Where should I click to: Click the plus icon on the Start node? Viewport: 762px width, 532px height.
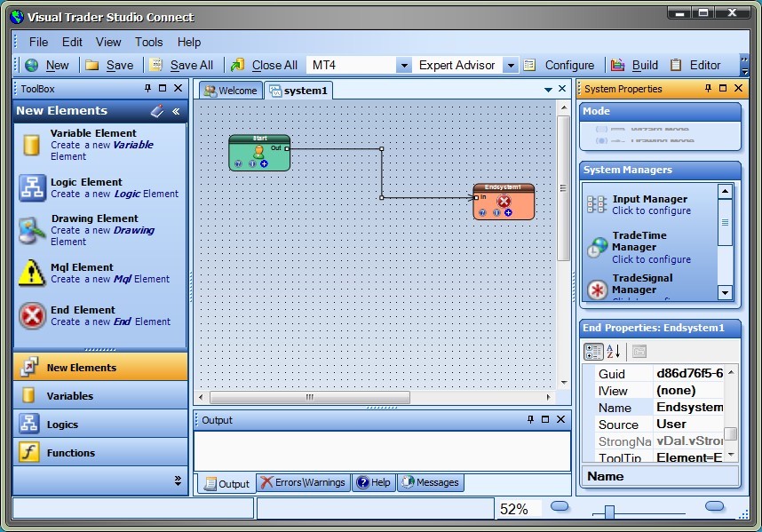coord(264,163)
